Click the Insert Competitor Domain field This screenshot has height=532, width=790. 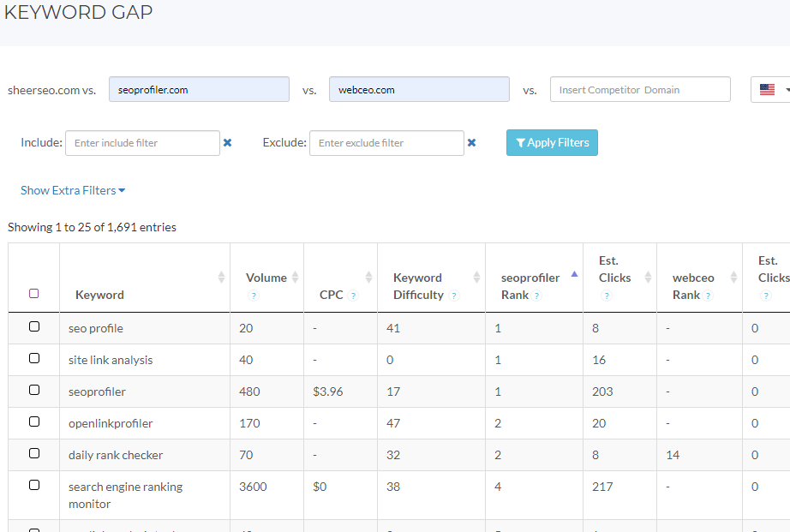click(640, 89)
